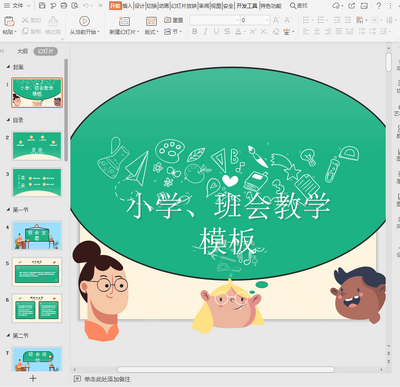Click the Reset slide button
This screenshot has height=387, width=400.
coord(173,20)
